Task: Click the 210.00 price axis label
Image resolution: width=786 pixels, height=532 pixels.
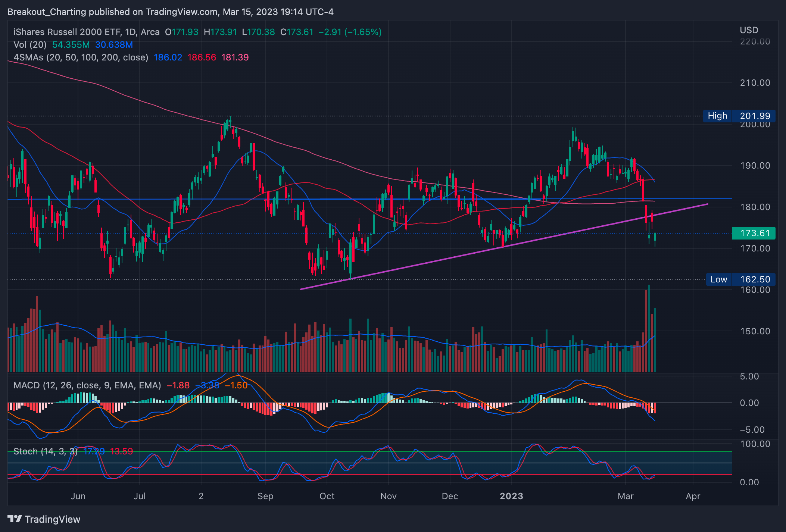Action: [x=755, y=83]
